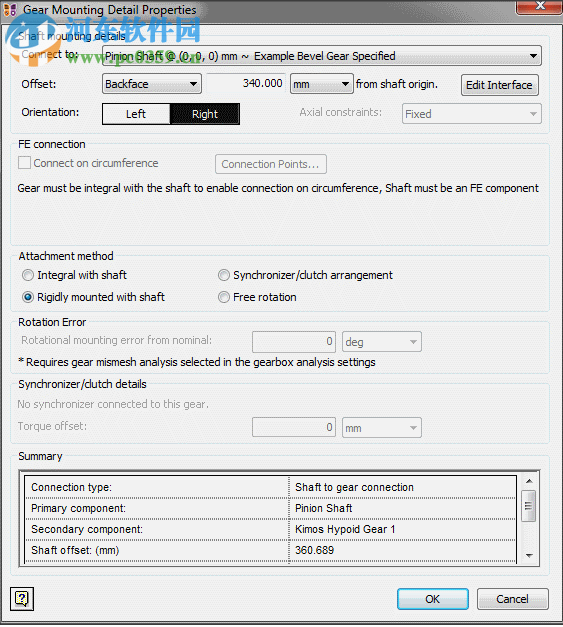Screen dimensions: 563x627
Task: Click the '360.689' shaft offset value
Action: pos(314,550)
